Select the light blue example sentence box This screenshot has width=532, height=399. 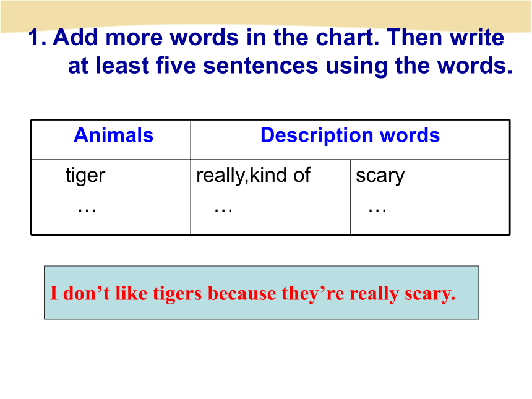point(261,293)
